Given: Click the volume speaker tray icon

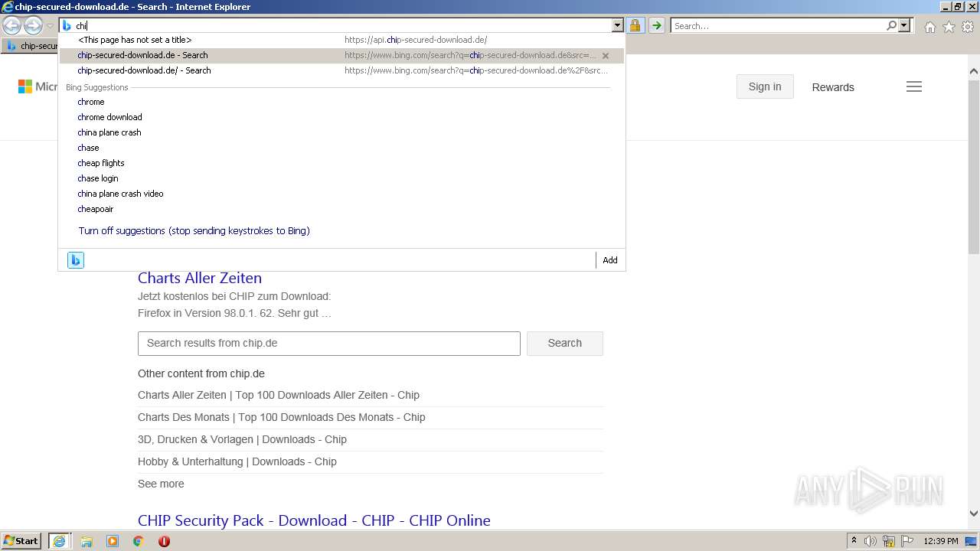Looking at the screenshot, I should click(871, 541).
